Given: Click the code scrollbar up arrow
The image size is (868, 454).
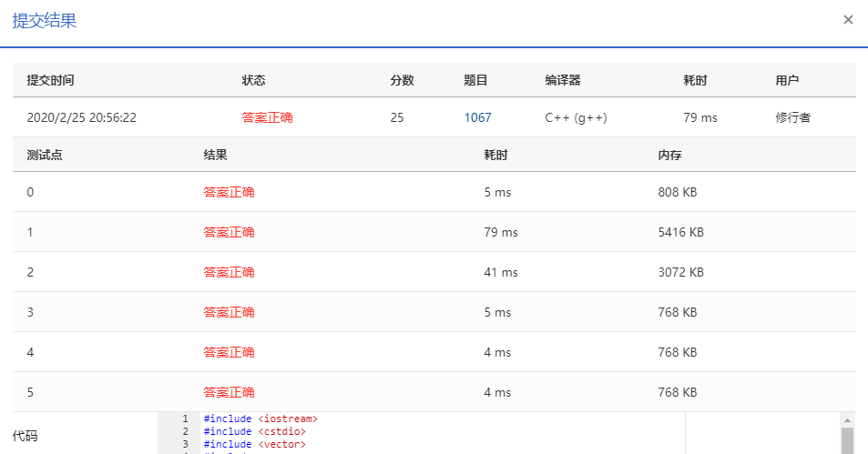Looking at the screenshot, I should [x=847, y=420].
